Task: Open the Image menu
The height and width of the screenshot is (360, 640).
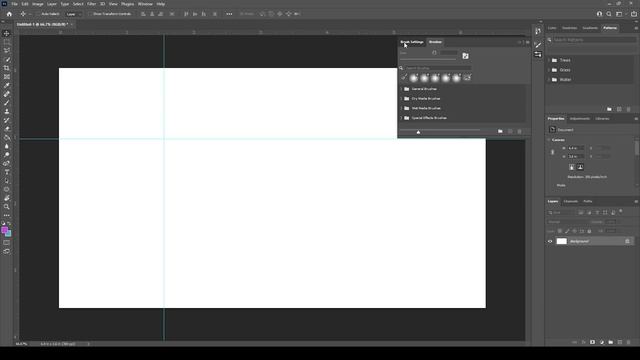Action: tap(38, 4)
